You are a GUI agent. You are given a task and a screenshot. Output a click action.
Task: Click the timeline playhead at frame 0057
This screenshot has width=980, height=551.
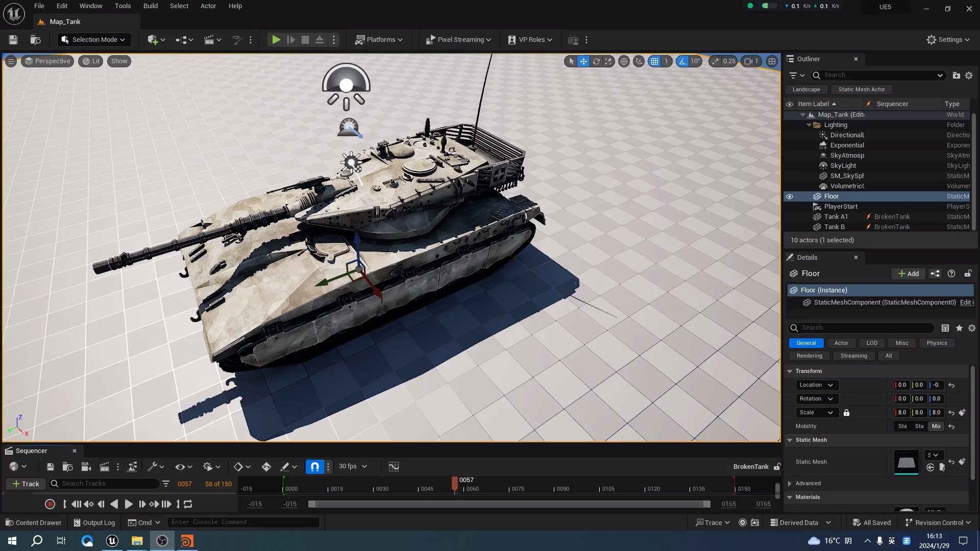point(455,484)
